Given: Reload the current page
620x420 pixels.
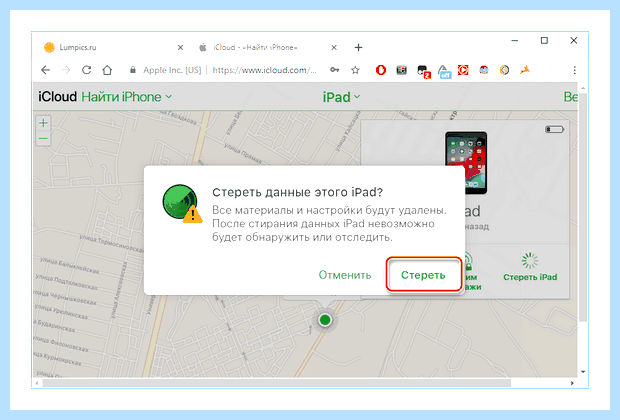Looking at the screenshot, I should (87, 70).
